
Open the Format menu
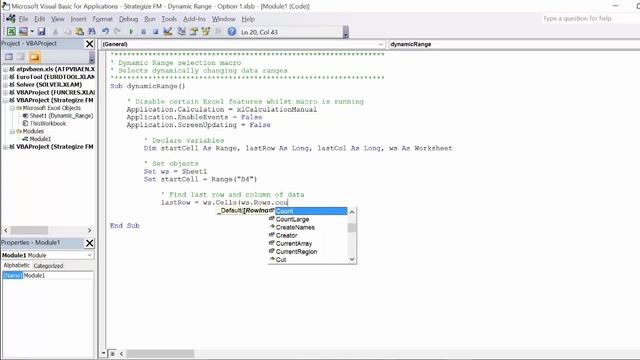102,19
